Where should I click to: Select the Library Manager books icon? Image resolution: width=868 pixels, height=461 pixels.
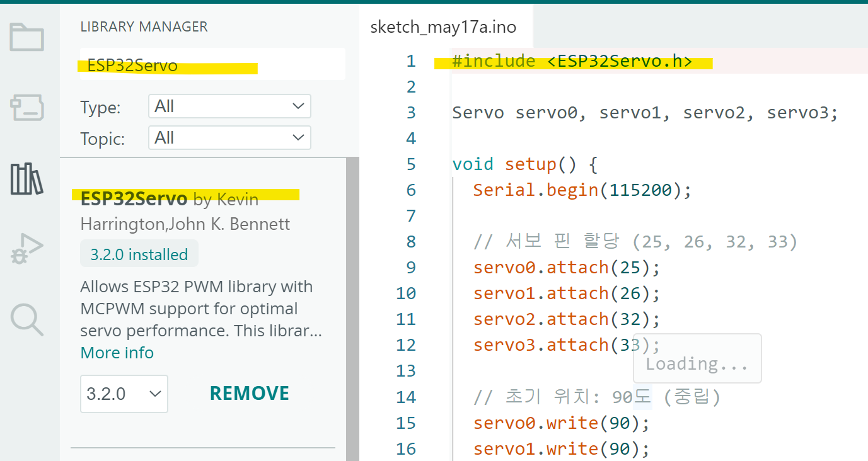click(27, 179)
